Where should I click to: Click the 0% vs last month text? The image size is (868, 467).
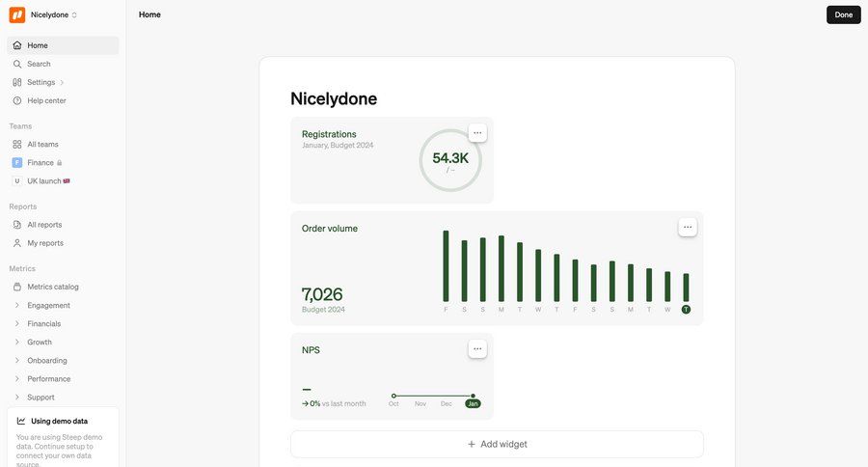click(x=334, y=404)
